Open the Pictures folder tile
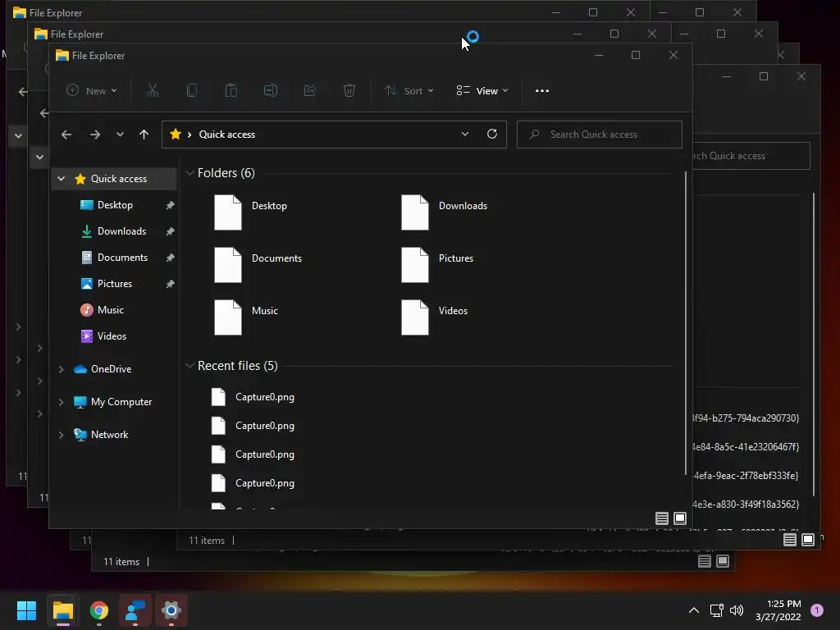This screenshot has height=630, width=840. [437, 265]
